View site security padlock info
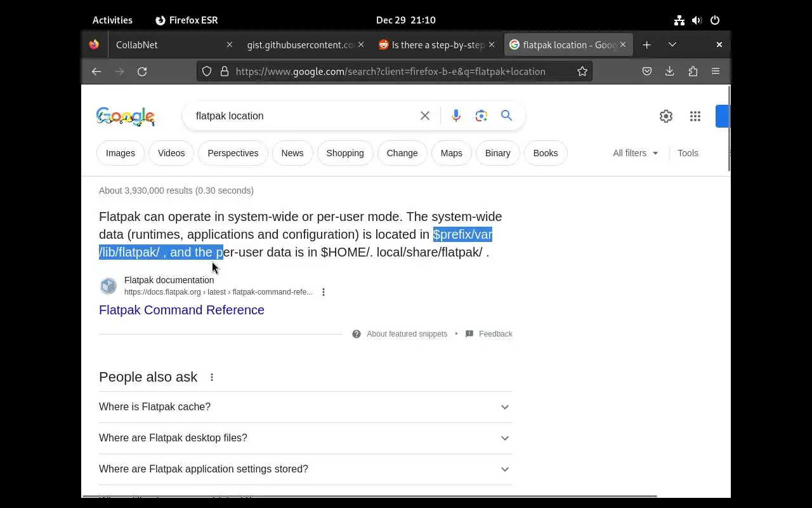812x508 pixels. [x=224, y=72]
